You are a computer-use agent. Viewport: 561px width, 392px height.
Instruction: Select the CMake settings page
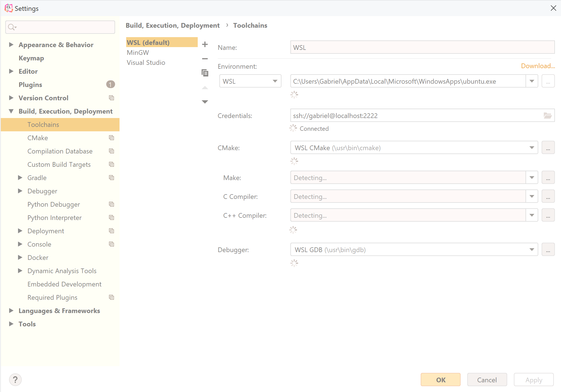[38, 138]
